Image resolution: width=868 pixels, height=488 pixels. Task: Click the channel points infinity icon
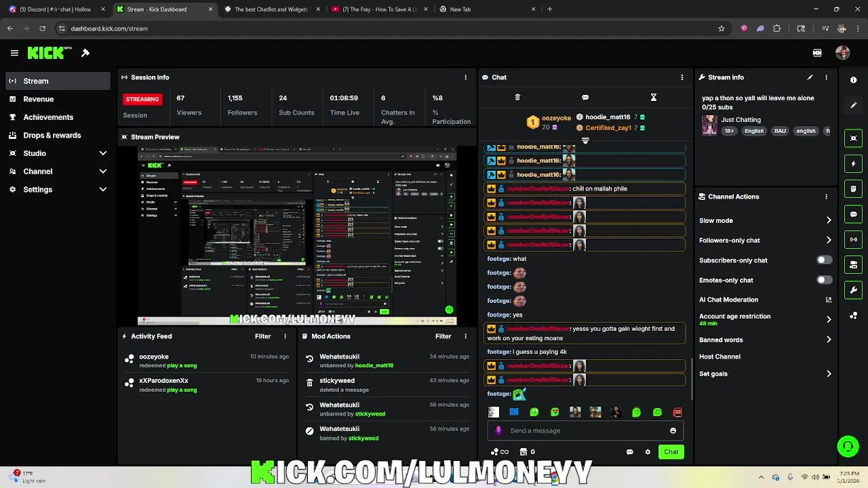pyautogui.click(x=500, y=452)
